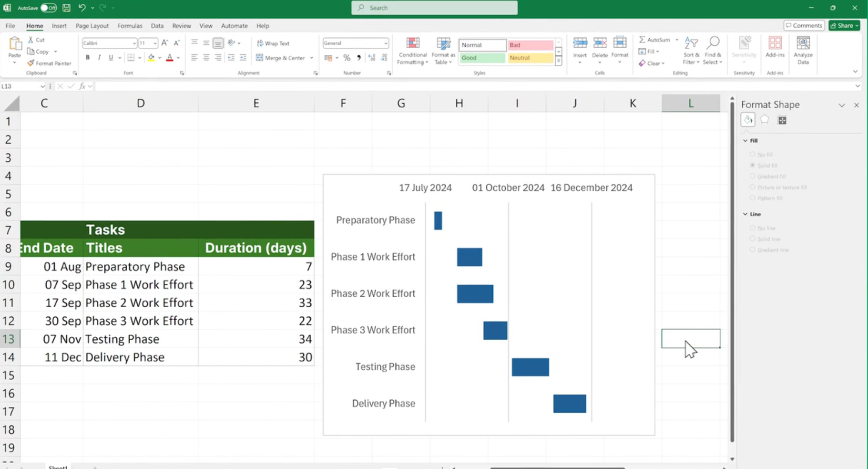Click the Share button
Viewport: 868px width, 469px height.
coord(844,26)
